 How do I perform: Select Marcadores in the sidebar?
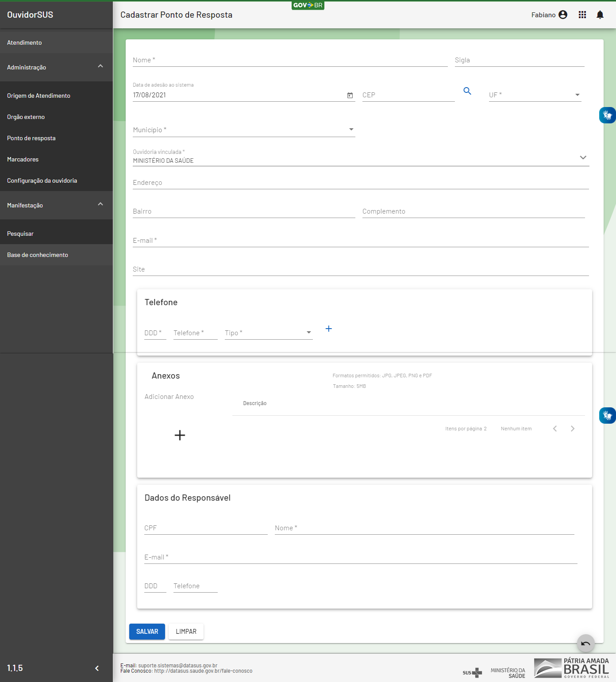pyautogui.click(x=23, y=159)
